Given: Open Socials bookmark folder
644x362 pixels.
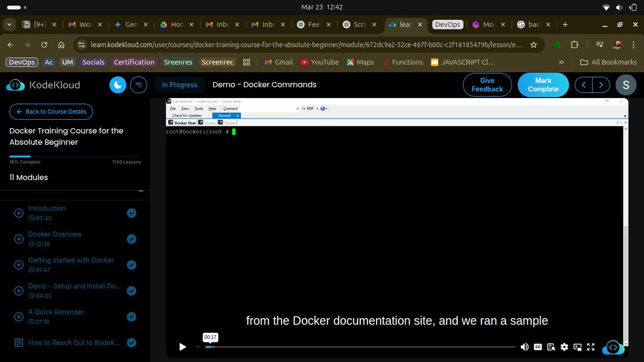Looking at the screenshot, I should click(x=93, y=62).
